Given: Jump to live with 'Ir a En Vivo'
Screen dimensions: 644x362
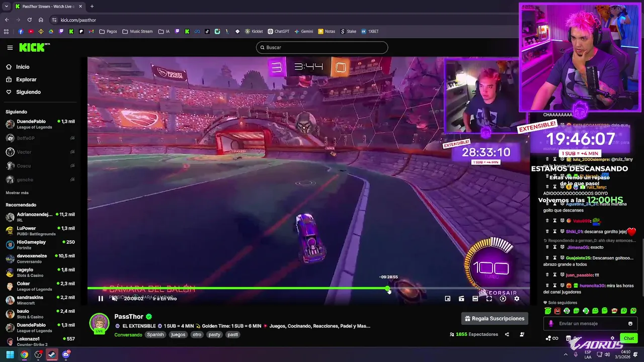Looking at the screenshot, I should pyautogui.click(x=165, y=299).
